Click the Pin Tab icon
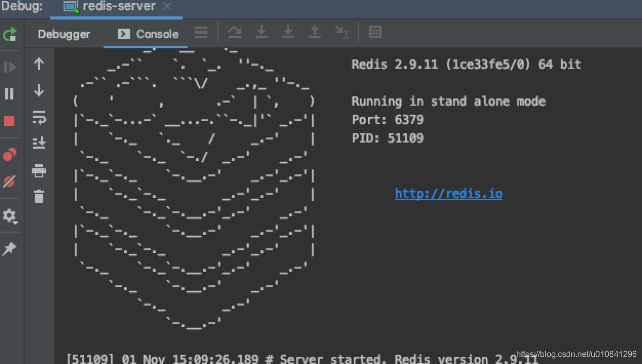642x364 pixels. pyautogui.click(x=10, y=249)
